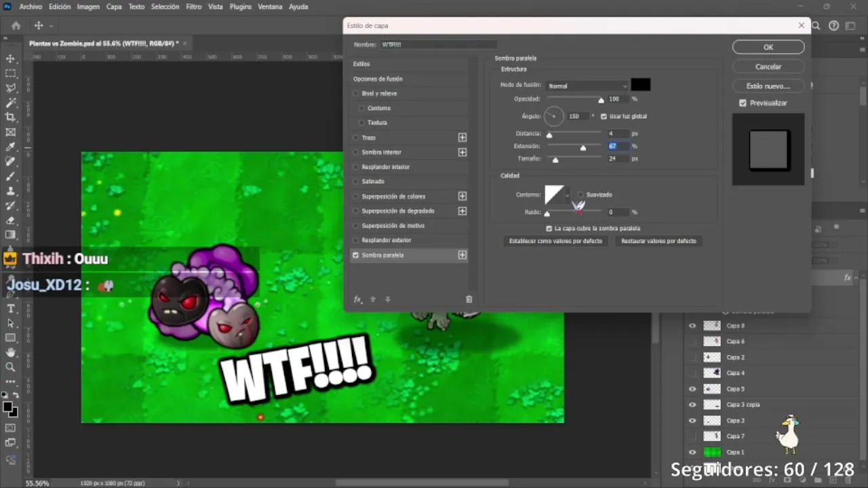Open the Modo de fusión dropdown
The width and height of the screenshot is (868, 488).
587,86
